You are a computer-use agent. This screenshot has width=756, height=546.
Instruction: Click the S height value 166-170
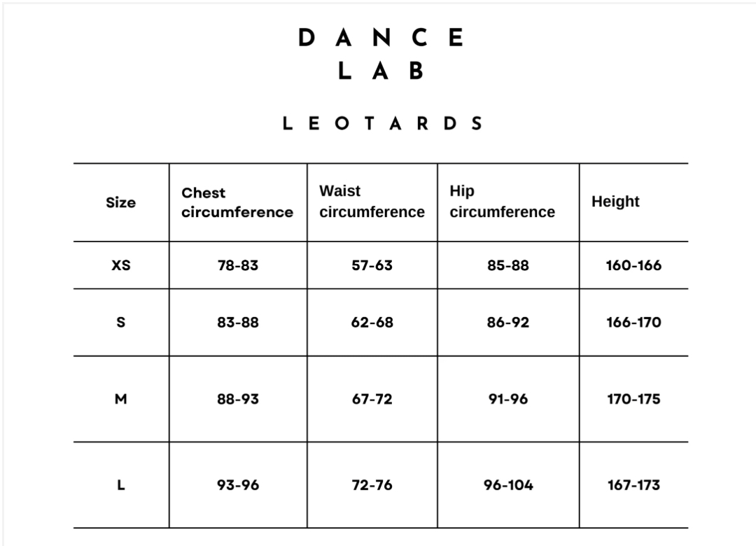(633, 323)
